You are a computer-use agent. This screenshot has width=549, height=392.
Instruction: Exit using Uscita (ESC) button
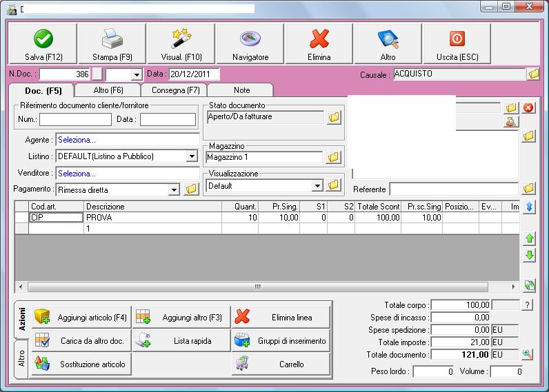tap(457, 44)
